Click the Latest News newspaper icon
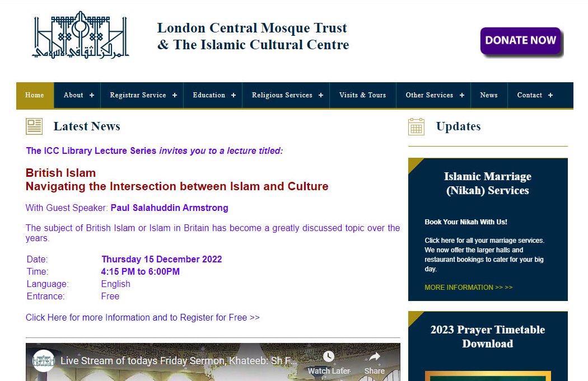Viewport: 588px width, 381px height. click(34, 126)
